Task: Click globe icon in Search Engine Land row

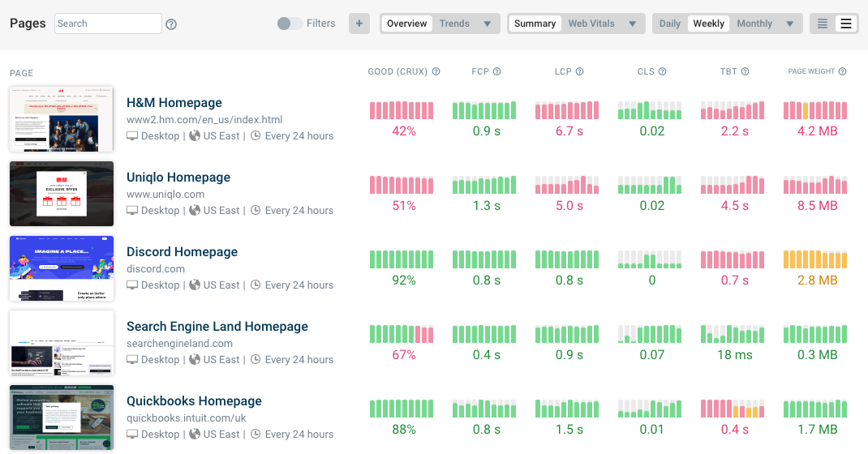Action: pyautogui.click(x=195, y=359)
